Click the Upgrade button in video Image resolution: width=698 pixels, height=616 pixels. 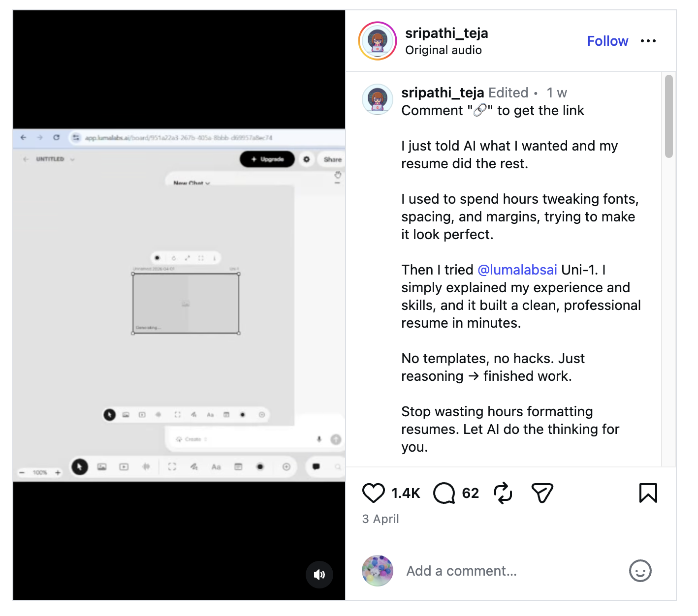pos(267,159)
